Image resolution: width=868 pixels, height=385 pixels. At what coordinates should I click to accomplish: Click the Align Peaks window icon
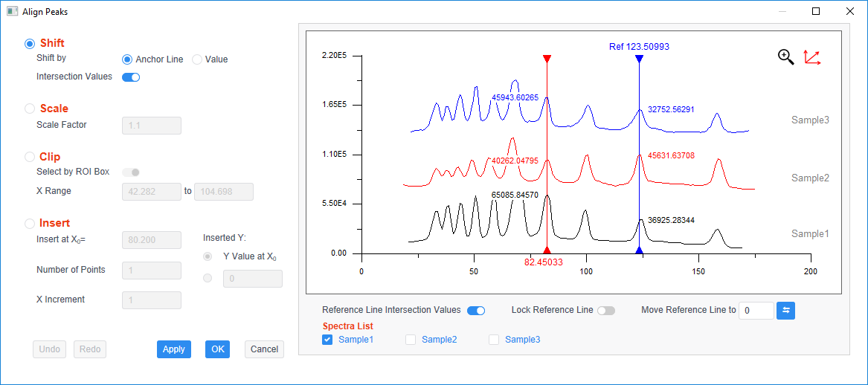[x=12, y=11]
